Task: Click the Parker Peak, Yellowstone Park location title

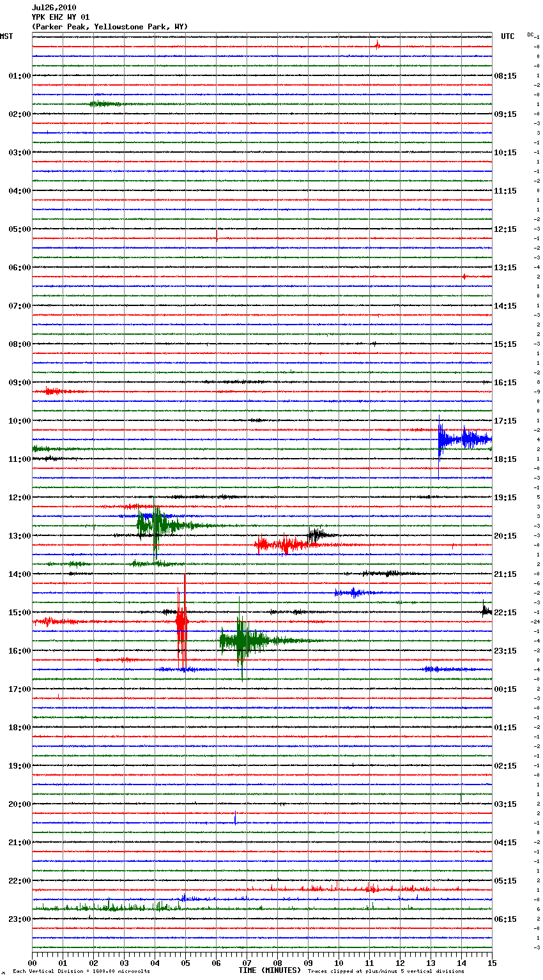Action: 110,27
